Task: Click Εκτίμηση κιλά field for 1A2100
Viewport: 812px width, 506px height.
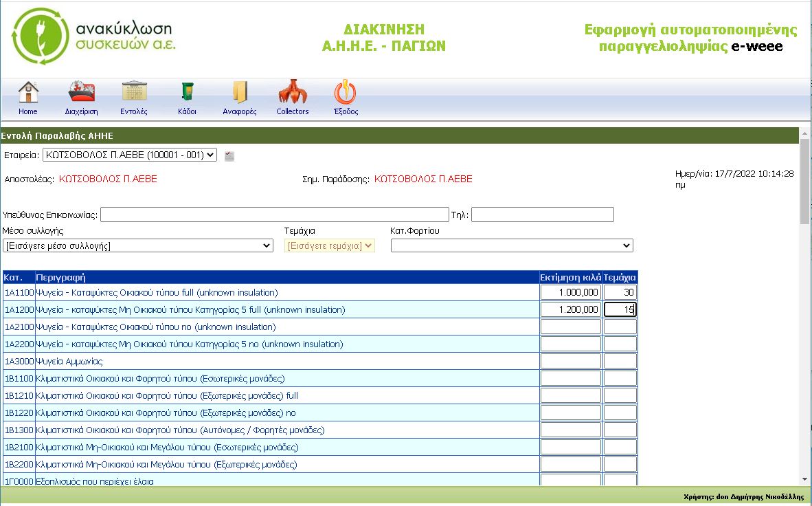Action: click(x=571, y=327)
